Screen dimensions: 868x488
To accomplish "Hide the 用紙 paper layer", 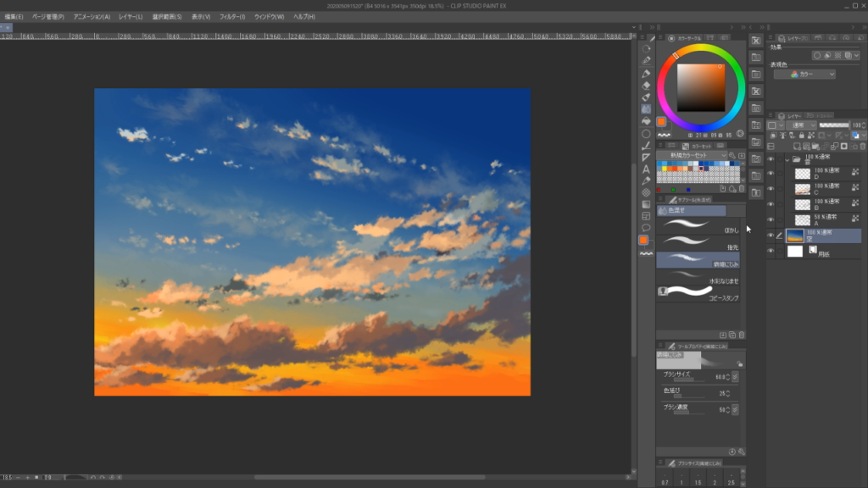I will pos(771,251).
